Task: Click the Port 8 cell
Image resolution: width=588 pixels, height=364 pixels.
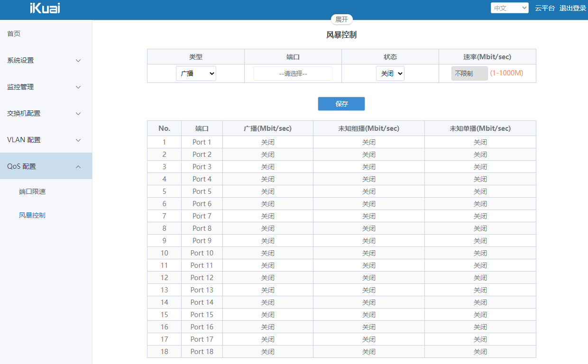Action: click(202, 228)
